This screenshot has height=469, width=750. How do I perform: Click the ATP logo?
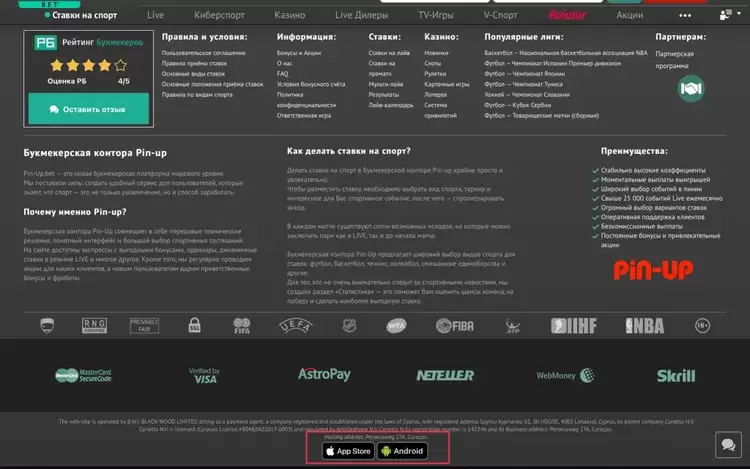pyautogui.click(x=512, y=326)
